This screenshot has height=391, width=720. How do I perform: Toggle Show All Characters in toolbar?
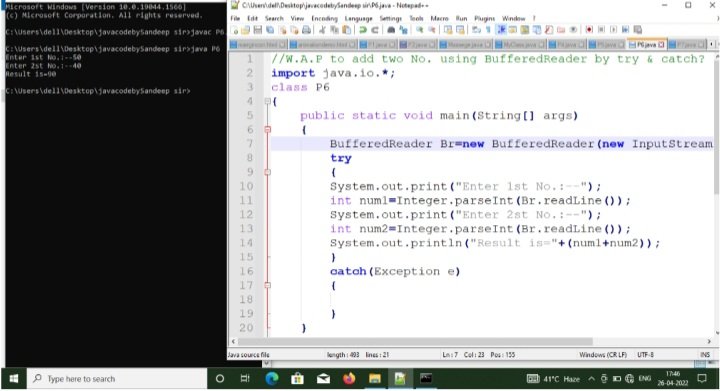(488, 30)
